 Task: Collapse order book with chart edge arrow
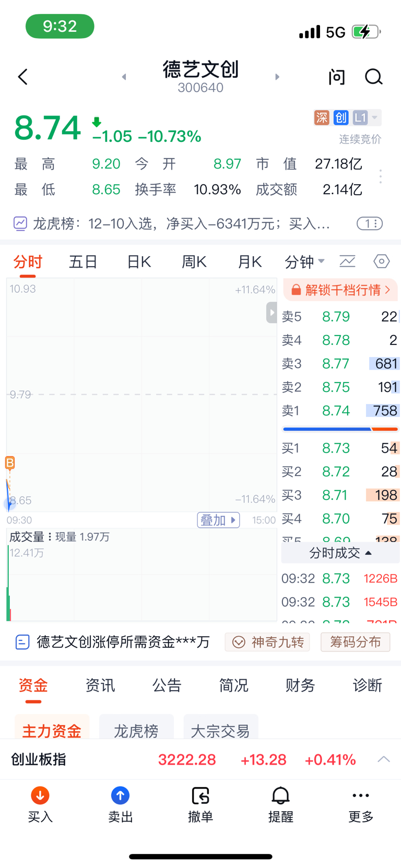tap(272, 313)
